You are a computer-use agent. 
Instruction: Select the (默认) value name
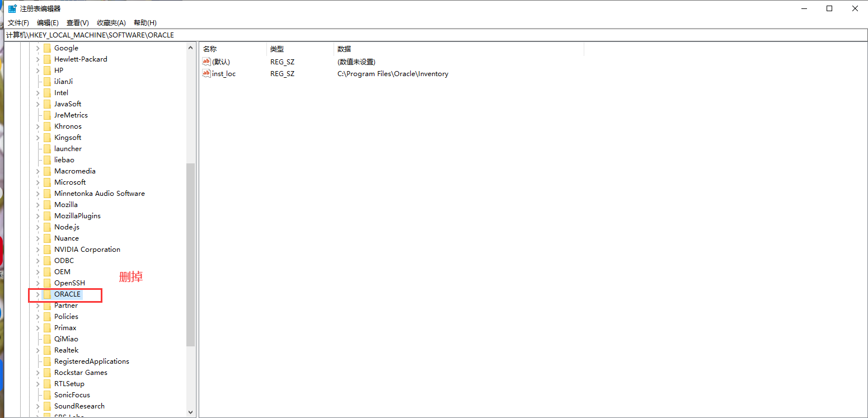(x=221, y=62)
